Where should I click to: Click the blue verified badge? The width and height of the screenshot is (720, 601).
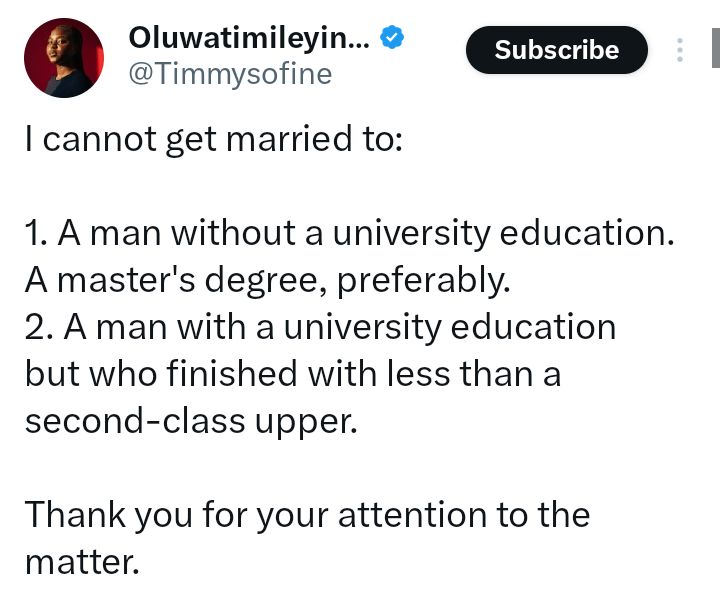click(x=394, y=39)
